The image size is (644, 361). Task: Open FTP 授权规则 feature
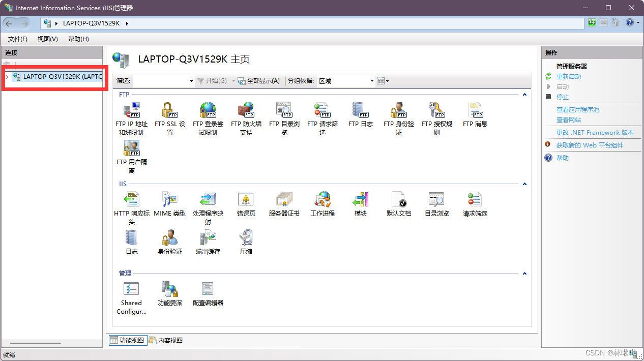(x=436, y=118)
